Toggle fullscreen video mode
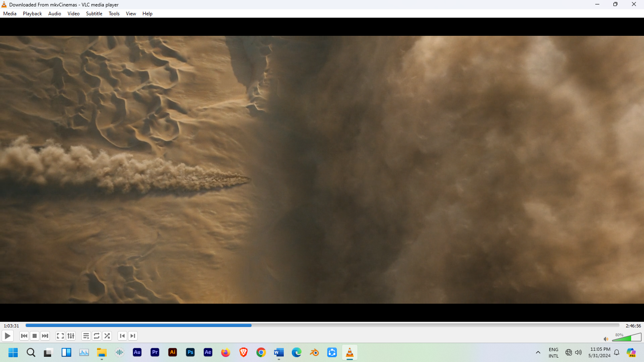 point(60,336)
